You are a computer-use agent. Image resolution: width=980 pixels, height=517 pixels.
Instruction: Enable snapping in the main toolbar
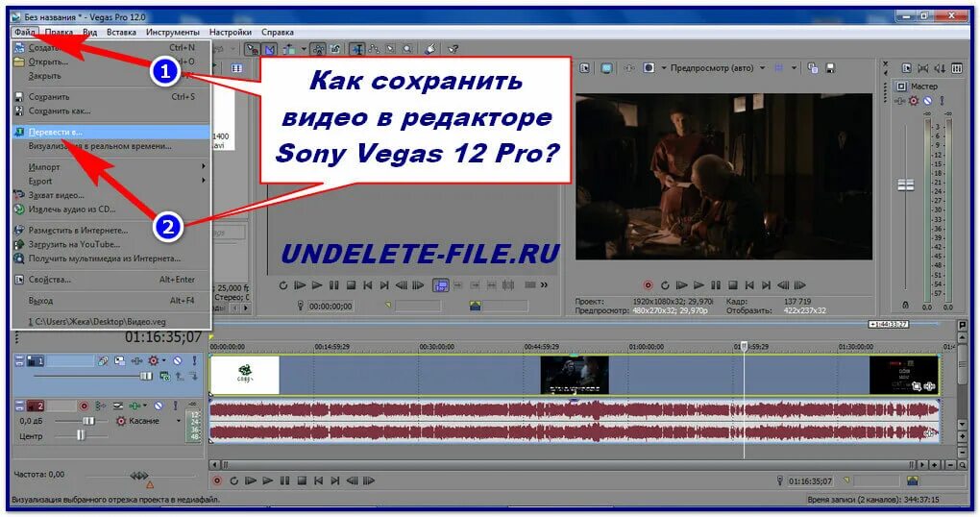tap(253, 49)
